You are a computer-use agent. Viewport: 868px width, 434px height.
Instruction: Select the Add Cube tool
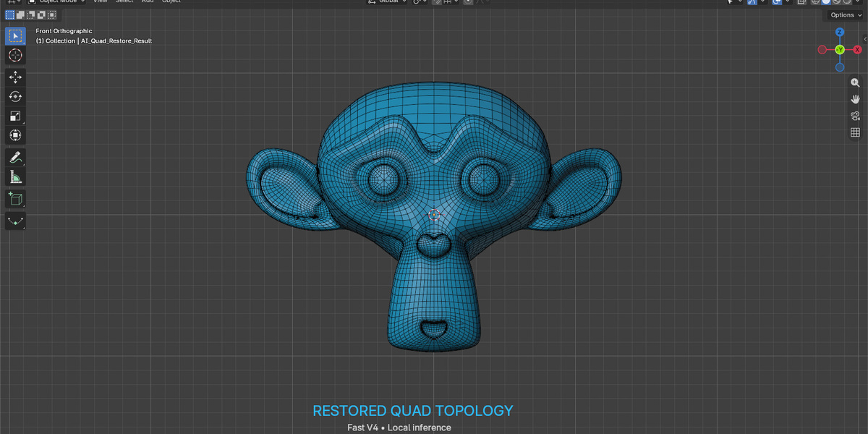(x=15, y=199)
